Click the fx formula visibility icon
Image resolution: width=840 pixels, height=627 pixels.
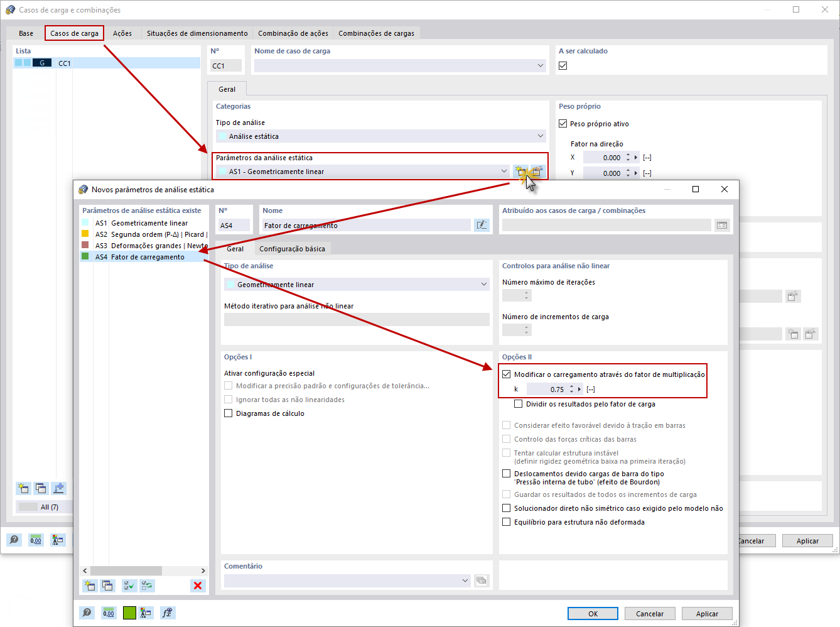click(x=168, y=613)
